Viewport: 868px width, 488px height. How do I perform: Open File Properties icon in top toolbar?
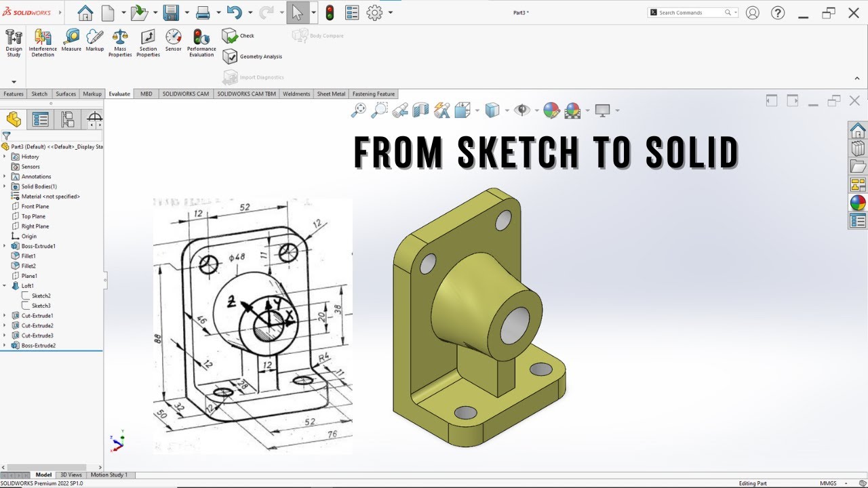pyautogui.click(x=352, y=12)
